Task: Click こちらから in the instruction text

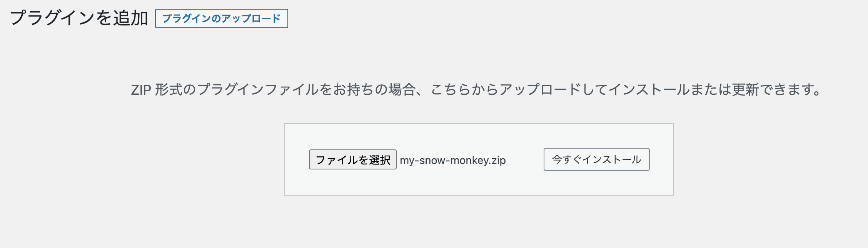Action: (x=464, y=90)
